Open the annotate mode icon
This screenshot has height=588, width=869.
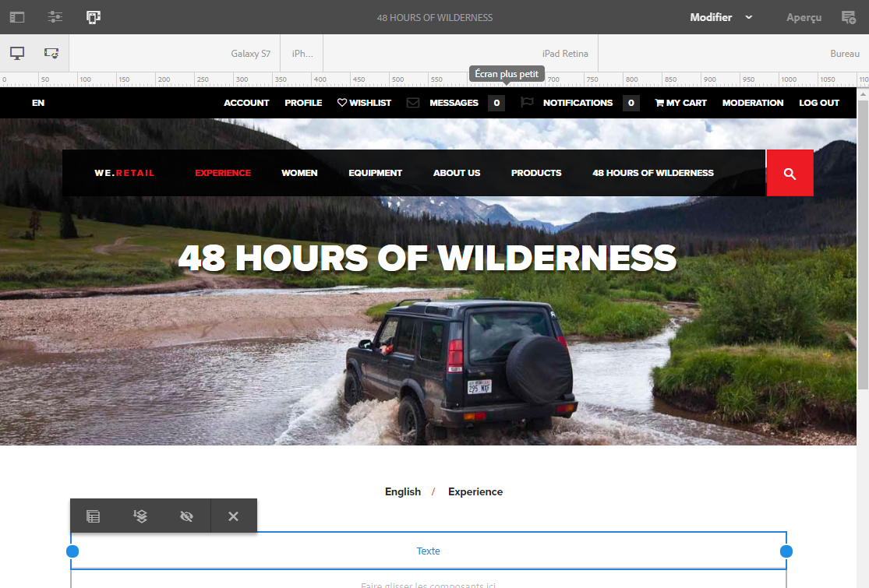(x=849, y=17)
